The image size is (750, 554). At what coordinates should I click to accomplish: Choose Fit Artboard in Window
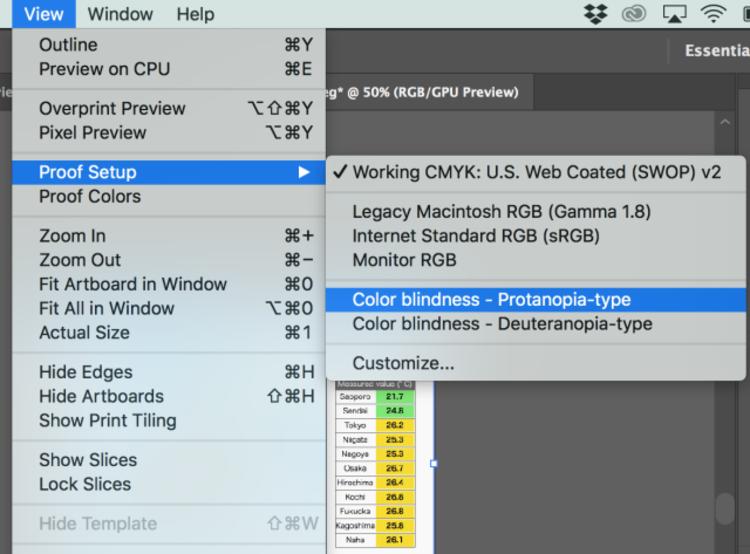click(x=132, y=284)
